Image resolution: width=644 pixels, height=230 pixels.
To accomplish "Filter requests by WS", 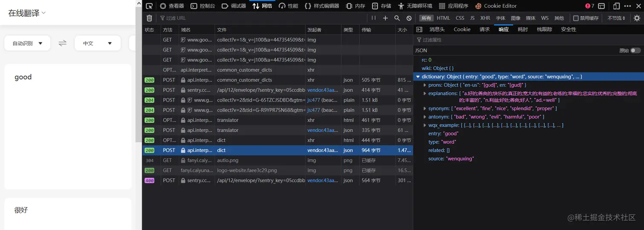I will (545, 18).
